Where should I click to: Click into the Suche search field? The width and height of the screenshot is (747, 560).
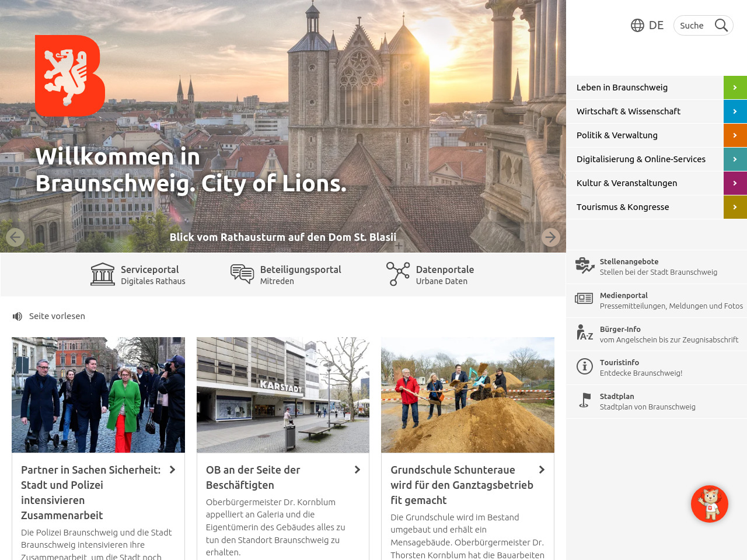[692, 26]
